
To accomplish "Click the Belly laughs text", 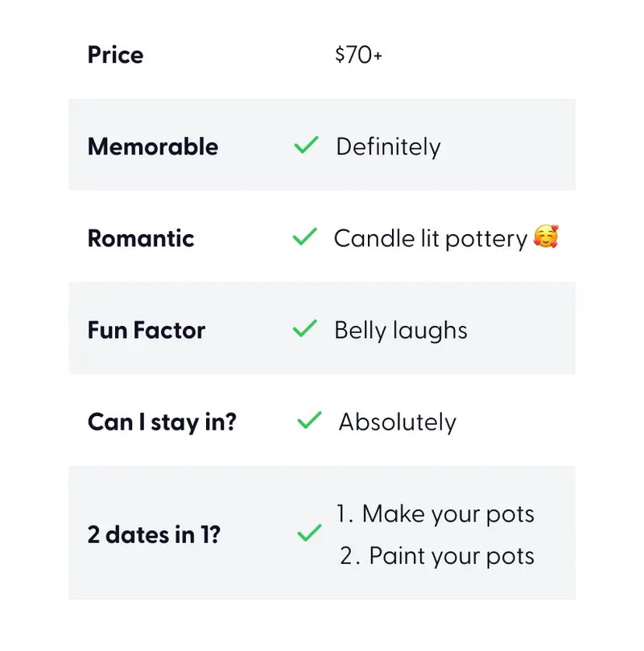I will (401, 331).
